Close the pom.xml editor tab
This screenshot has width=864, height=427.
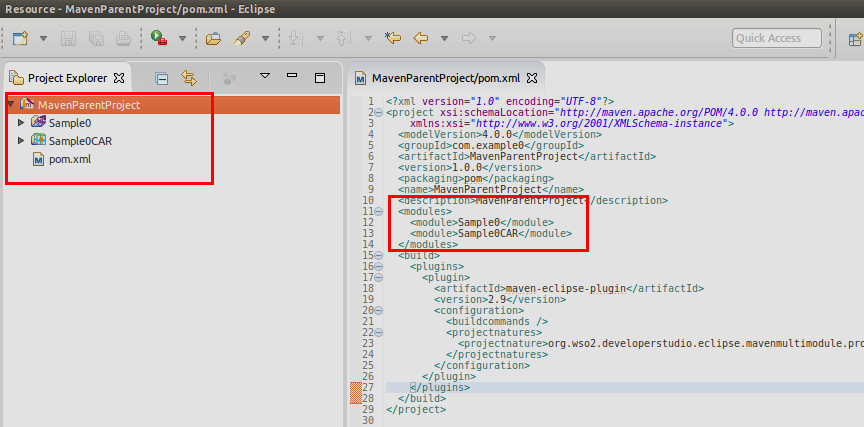coord(532,77)
